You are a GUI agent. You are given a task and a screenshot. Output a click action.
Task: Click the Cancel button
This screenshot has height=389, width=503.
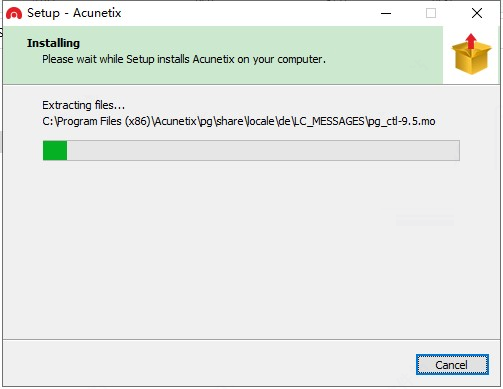(x=452, y=365)
